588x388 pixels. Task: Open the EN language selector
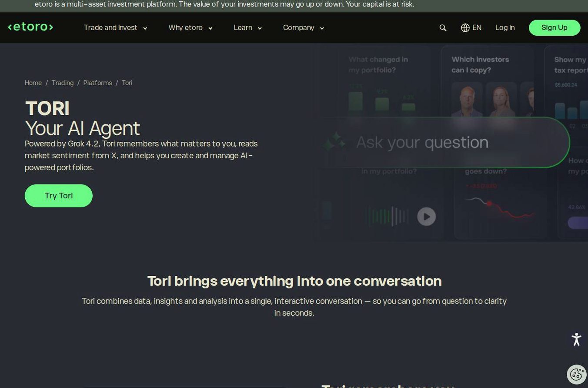pyautogui.click(x=471, y=28)
